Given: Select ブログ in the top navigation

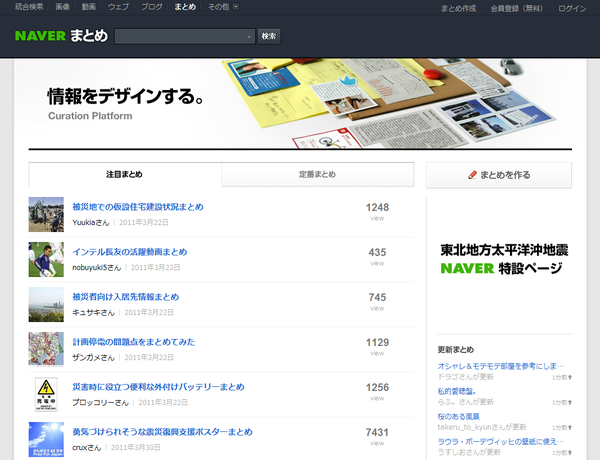Looking at the screenshot, I should point(152,7).
